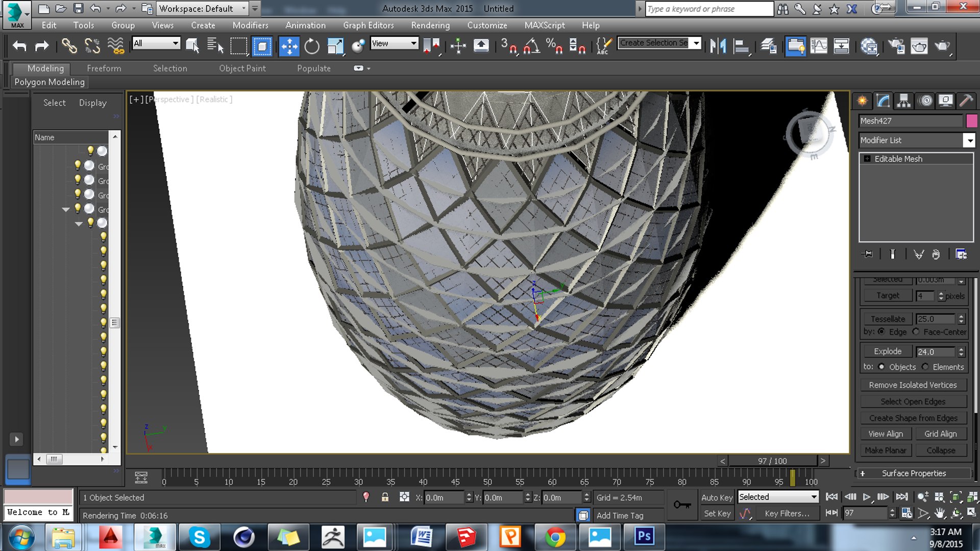Click the Mirror tool icon
Screen dimensions: 980x551
[x=718, y=46]
